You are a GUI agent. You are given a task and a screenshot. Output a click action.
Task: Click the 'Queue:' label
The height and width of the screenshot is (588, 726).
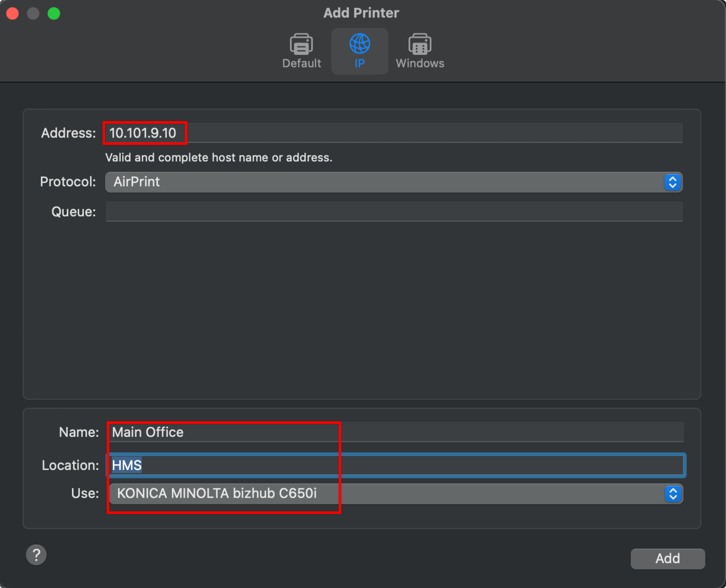pos(74,212)
